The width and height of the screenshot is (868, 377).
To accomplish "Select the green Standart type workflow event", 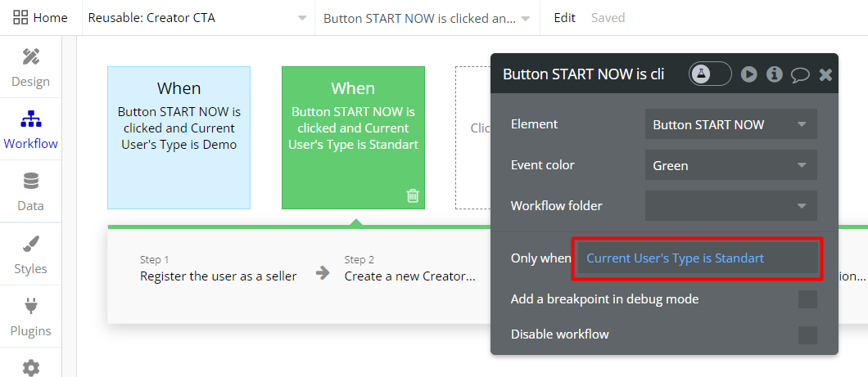I will click(353, 137).
